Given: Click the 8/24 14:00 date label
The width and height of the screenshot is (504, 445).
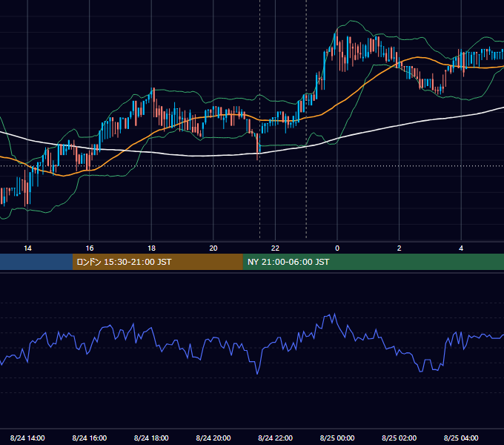Looking at the screenshot, I should pyautogui.click(x=27, y=438).
